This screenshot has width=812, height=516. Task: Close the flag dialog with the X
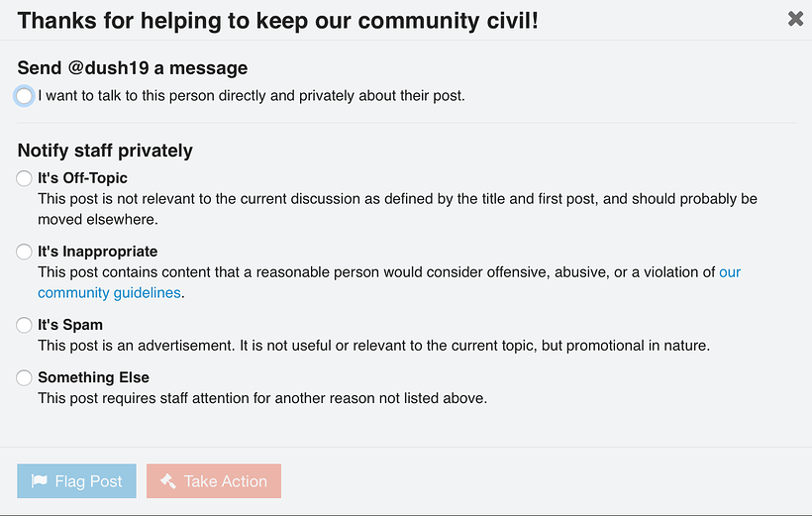coord(795,19)
